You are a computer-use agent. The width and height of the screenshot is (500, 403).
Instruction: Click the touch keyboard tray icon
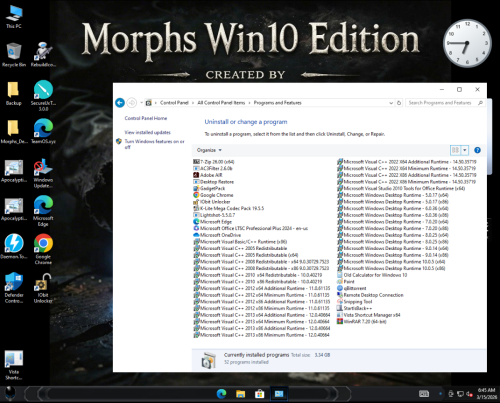pos(424,394)
